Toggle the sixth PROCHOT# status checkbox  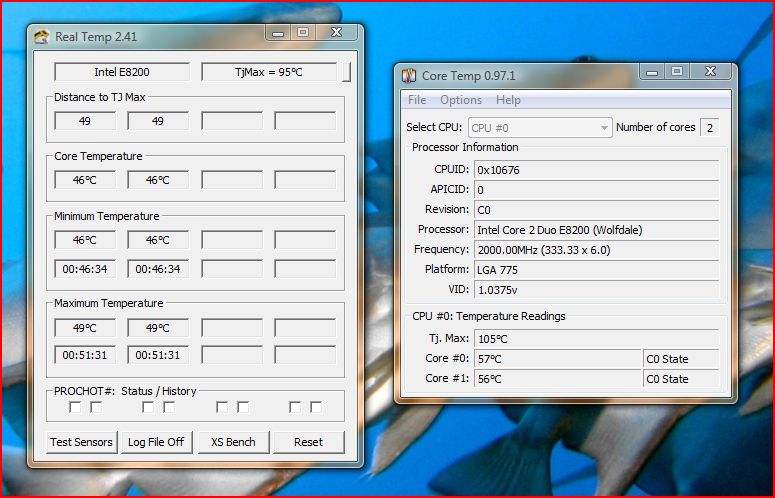tap(243, 407)
